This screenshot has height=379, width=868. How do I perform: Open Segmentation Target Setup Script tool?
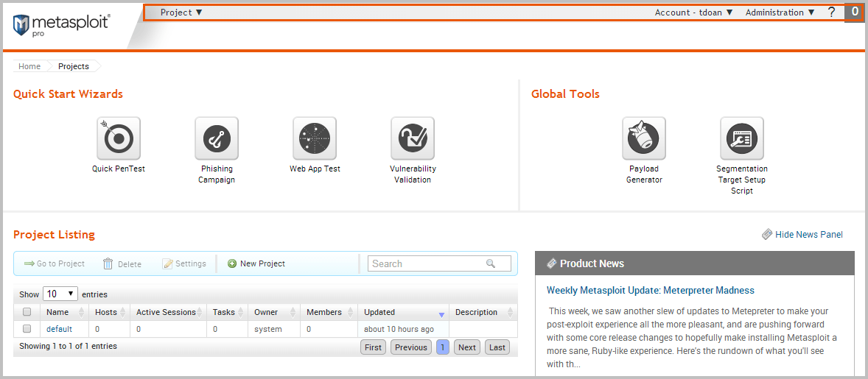(x=742, y=138)
